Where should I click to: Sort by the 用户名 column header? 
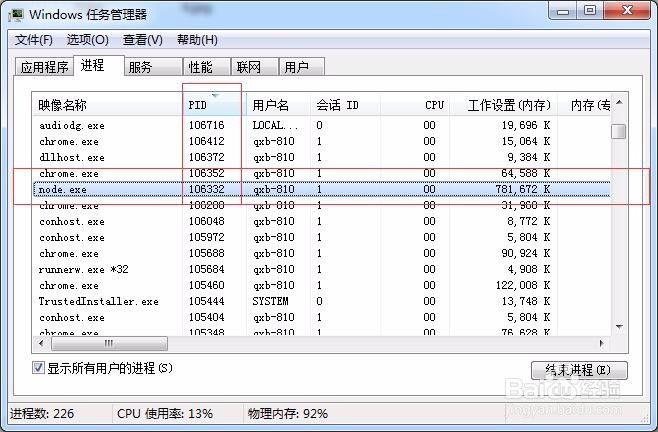(x=278, y=105)
